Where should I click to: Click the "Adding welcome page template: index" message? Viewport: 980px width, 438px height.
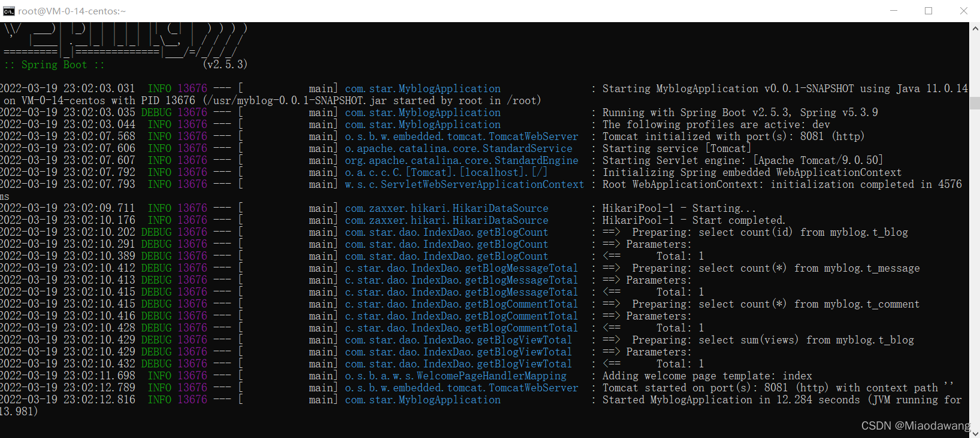[707, 376]
